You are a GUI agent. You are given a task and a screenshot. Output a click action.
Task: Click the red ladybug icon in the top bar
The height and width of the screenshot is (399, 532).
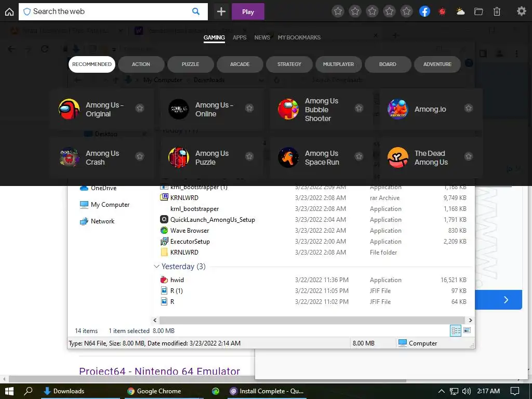coord(442,11)
